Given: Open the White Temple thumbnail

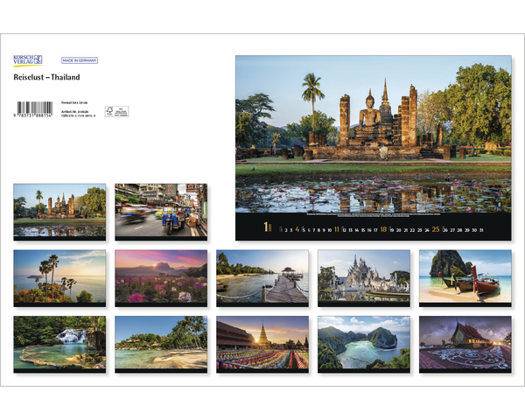Looking at the screenshot, I should 364,276.
